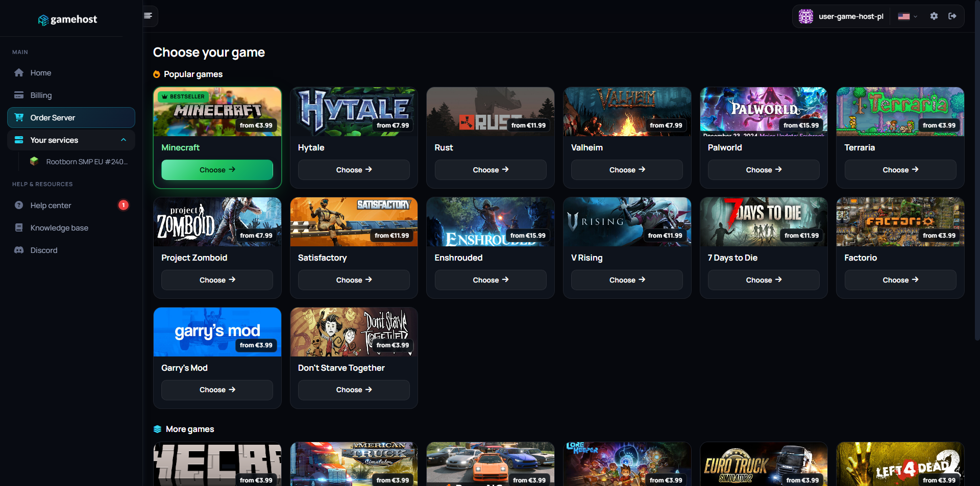Click the More games layers icon
980x486 pixels.
coord(157,429)
